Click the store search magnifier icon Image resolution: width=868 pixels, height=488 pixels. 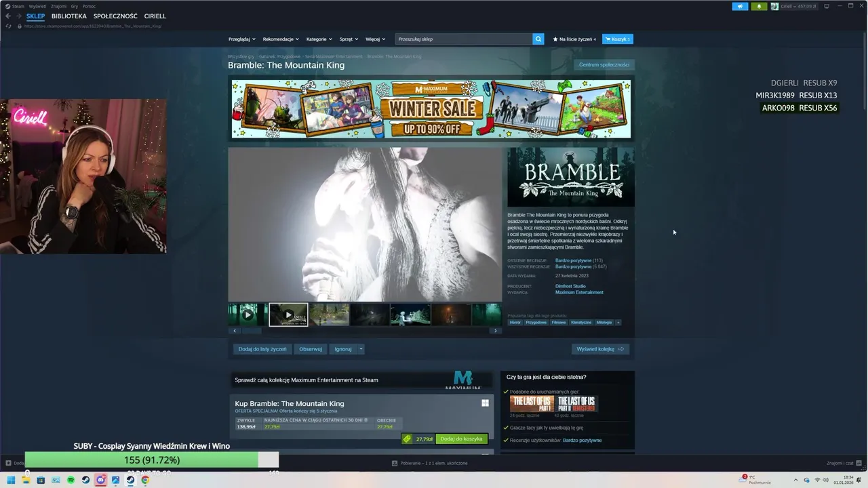pyautogui.click(x=538, y=39)
